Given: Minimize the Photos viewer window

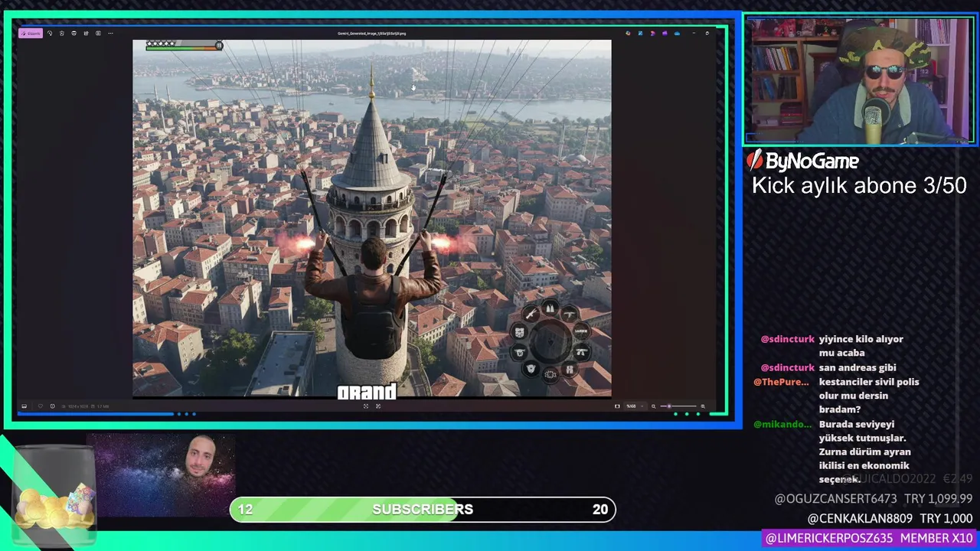Looking at the screenshot, I should [x=694, y=34].
